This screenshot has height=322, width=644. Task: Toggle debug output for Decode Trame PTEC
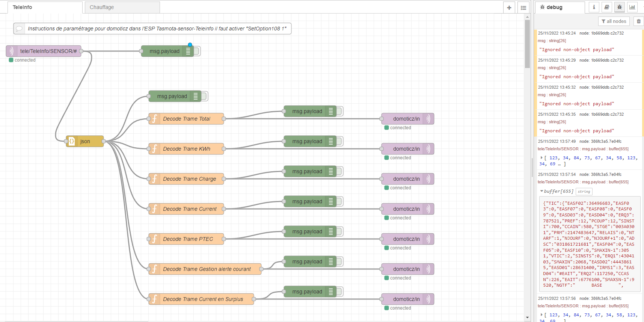coord(339,231)
